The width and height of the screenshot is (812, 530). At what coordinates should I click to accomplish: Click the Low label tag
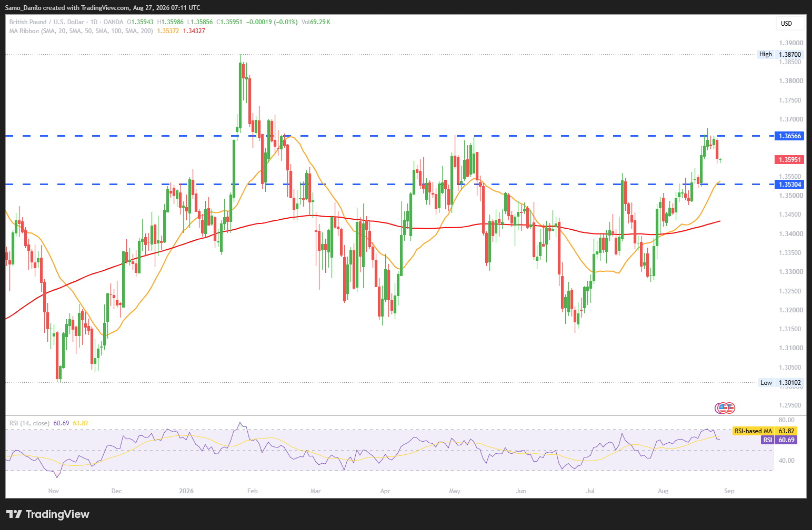(766, 383)
